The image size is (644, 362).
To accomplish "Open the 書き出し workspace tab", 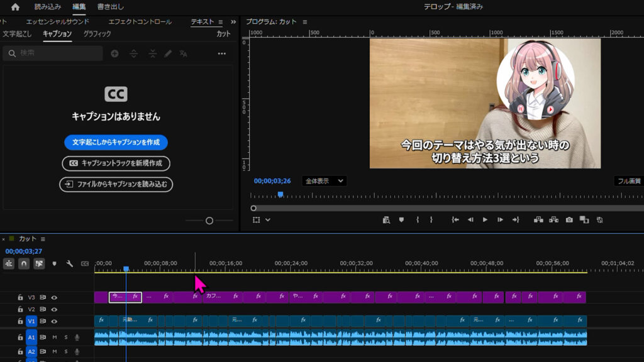I will click(x=110, y=7).
